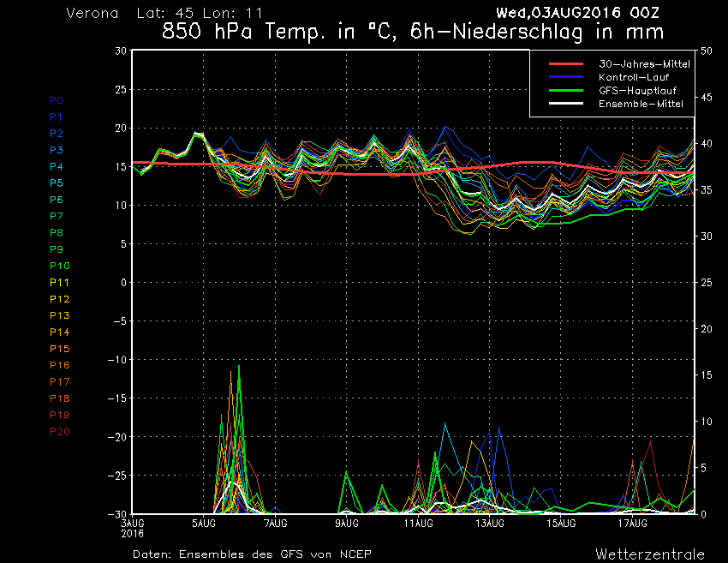Click the P6 ensemble member label
728x563 pixels.
(57, 200)
